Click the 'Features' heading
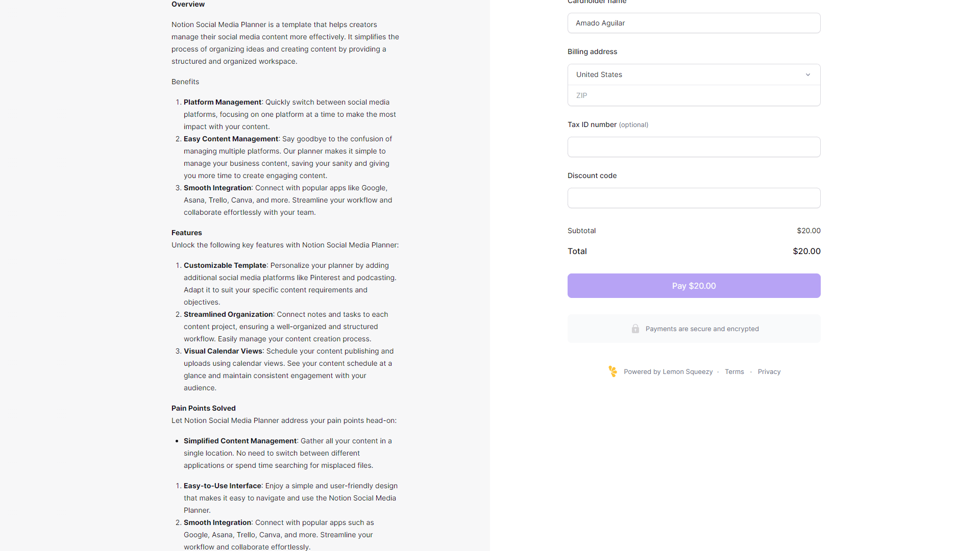 pyautogui.click(x=187, y=233)
